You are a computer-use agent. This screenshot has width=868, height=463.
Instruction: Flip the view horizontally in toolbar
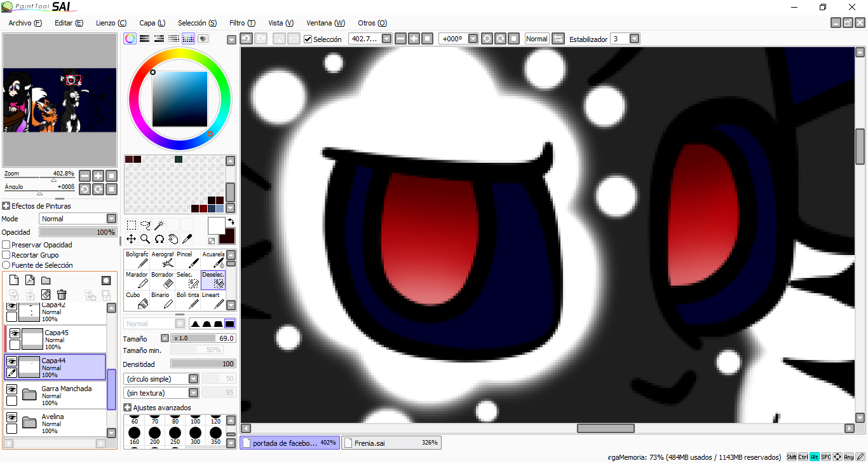[x=558, y=39]
